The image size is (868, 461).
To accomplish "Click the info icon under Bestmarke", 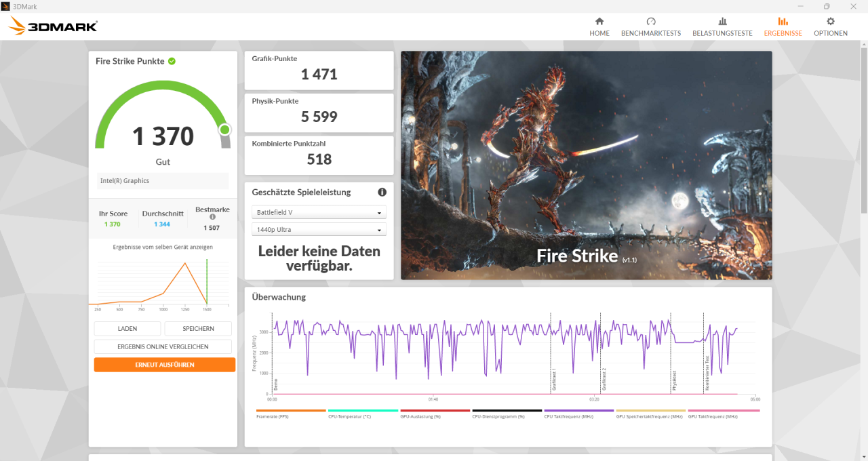I will click(x=212, y=218).
